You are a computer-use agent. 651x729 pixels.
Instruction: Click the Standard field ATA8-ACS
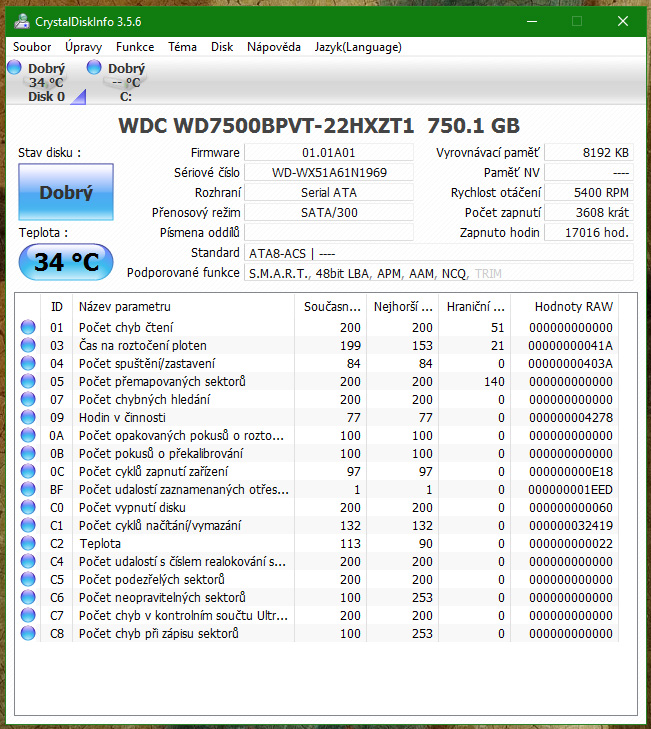point(438,253)
